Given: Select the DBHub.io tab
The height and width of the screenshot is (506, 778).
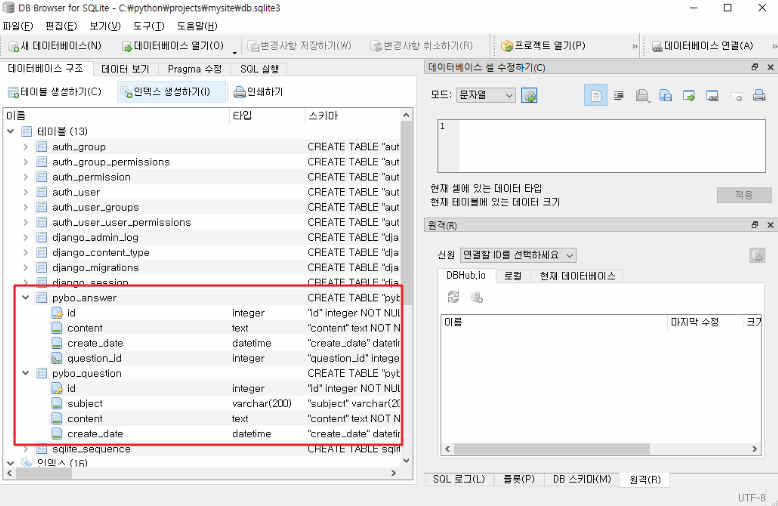Looking at the screenshot, I should (466, 275).
